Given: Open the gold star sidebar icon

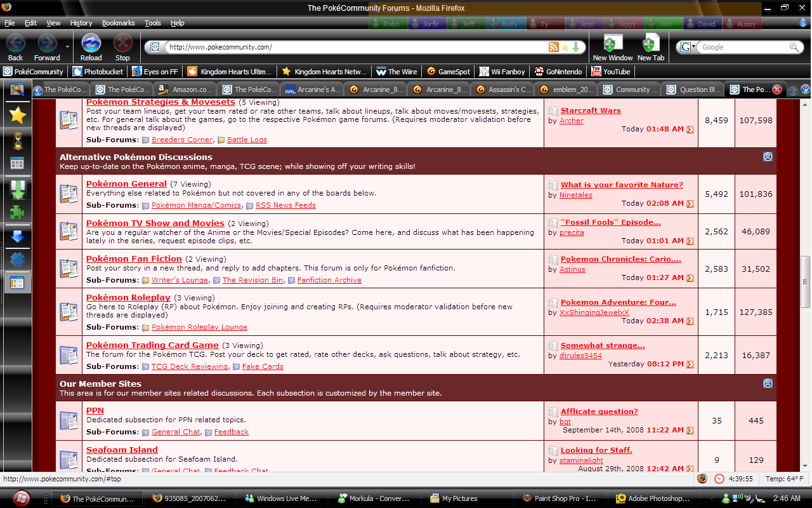Looking at the screenshot, I should (x=17, y=115).
